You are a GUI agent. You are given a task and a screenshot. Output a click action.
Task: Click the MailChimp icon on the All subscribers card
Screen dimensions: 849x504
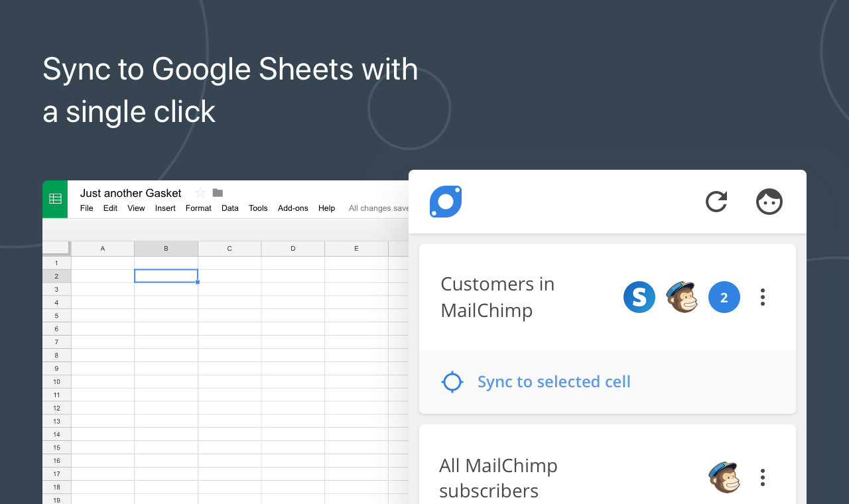click(x=724, y=477)
